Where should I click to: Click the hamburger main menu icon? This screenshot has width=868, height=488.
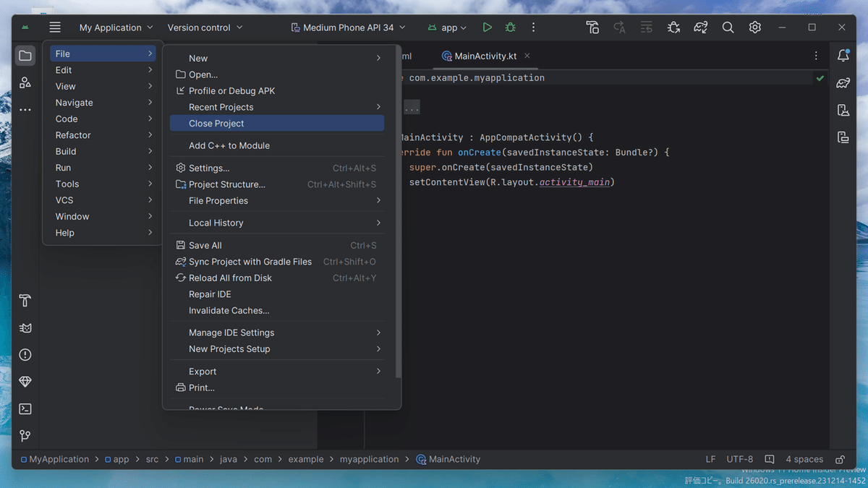[x=55, y=27]
